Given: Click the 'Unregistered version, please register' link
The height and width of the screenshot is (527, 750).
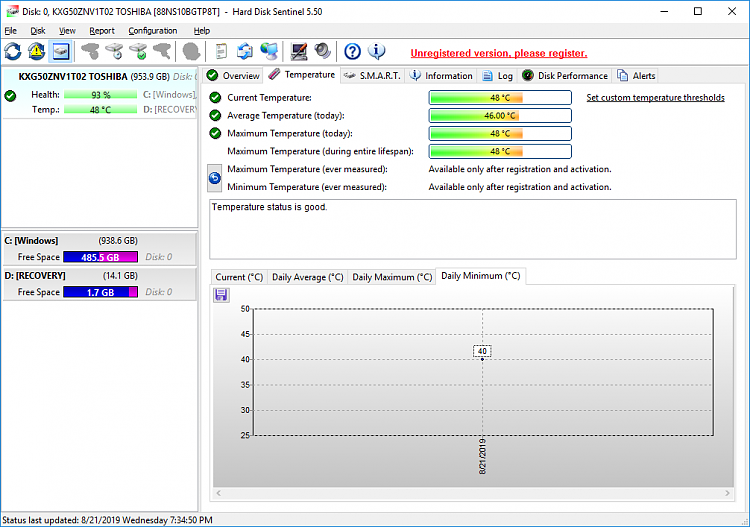Looking at the screenshot, I should (x=499, y=53).
